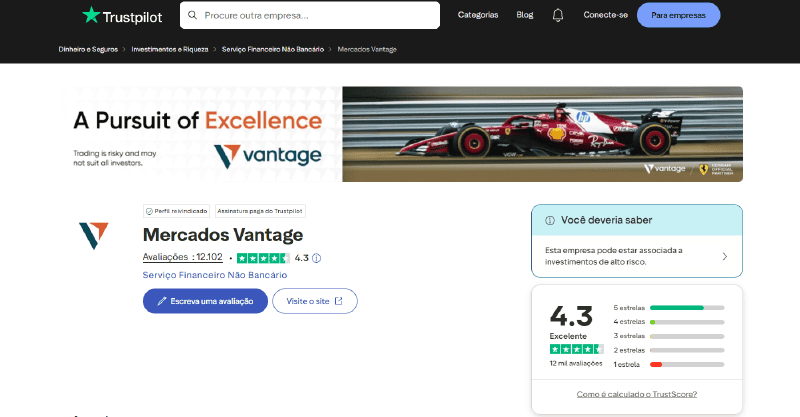The height and width of the screenshot is (417, 800).
Task: Filter by the 1 estrela rating bar
Action: (x=668, y=364)
